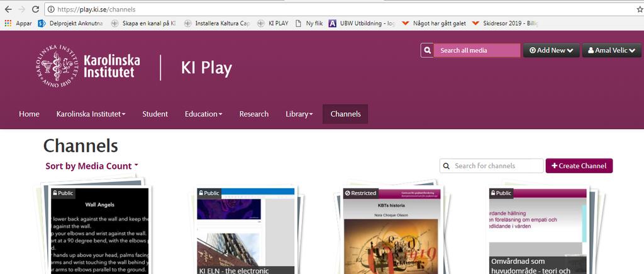Click the address bar URL play.ki.se/channels
This screenshot has height=274, width=644.
(96, 9)
